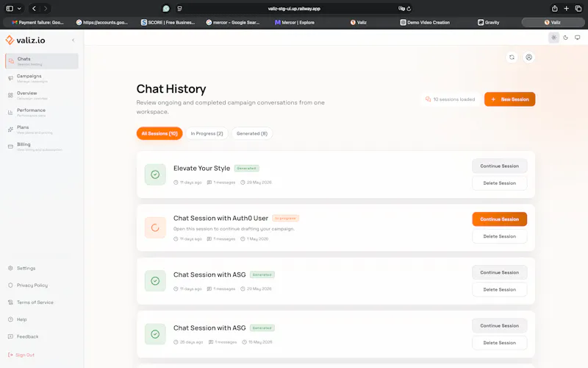
Task: Continue Session for Auth0 User chat
Action: tap(500, 219)
